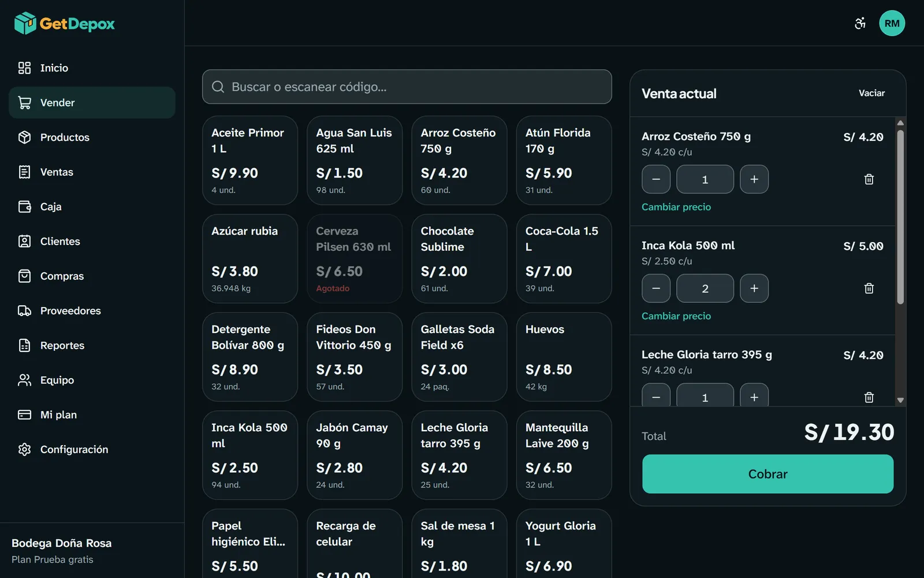Open the Productos section
The image size is (924, 578).
coord(92,138)
